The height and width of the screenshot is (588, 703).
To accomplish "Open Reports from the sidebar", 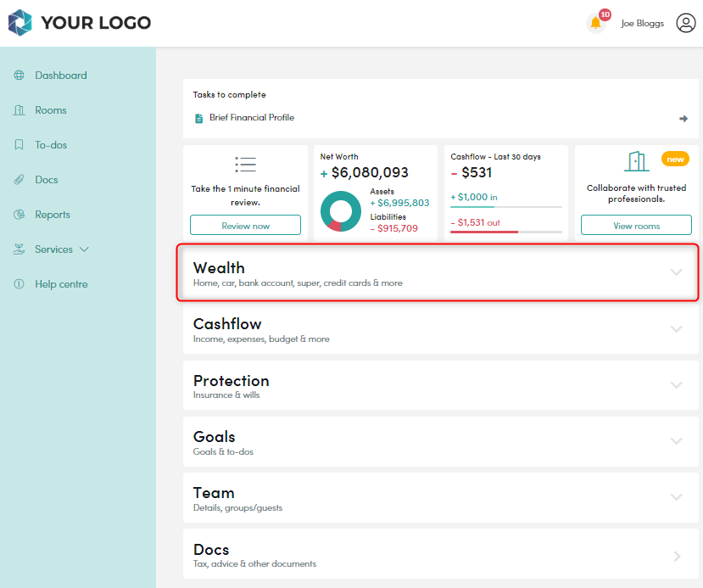I will click(x=20, y=214).
